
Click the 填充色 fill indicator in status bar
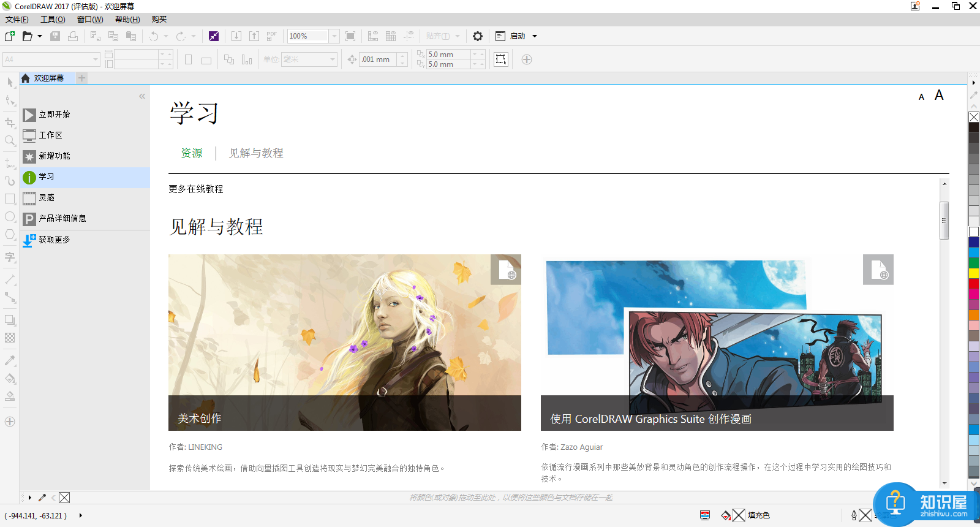745,515
